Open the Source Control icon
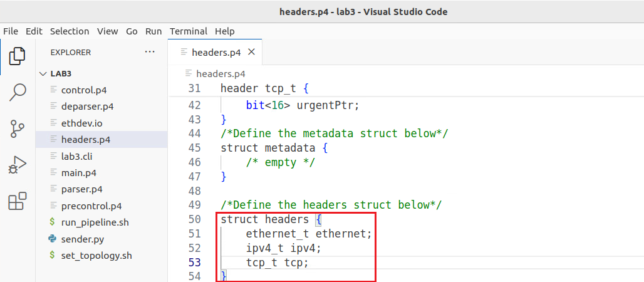The height and width of the screenshot is (282, 644). [18, 128]
